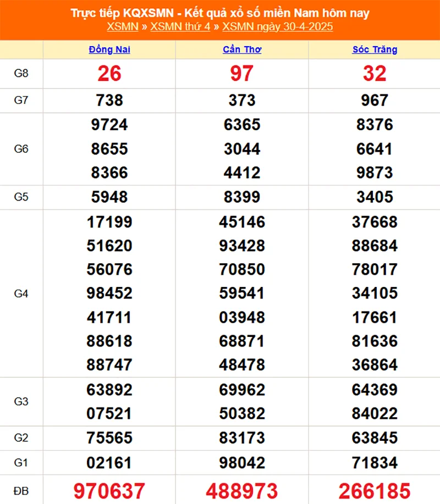The width and height of the screenshot is (440, 504).
Task: Click Sóc Trăng special prize 266185
Action: [x=375, y=490]
